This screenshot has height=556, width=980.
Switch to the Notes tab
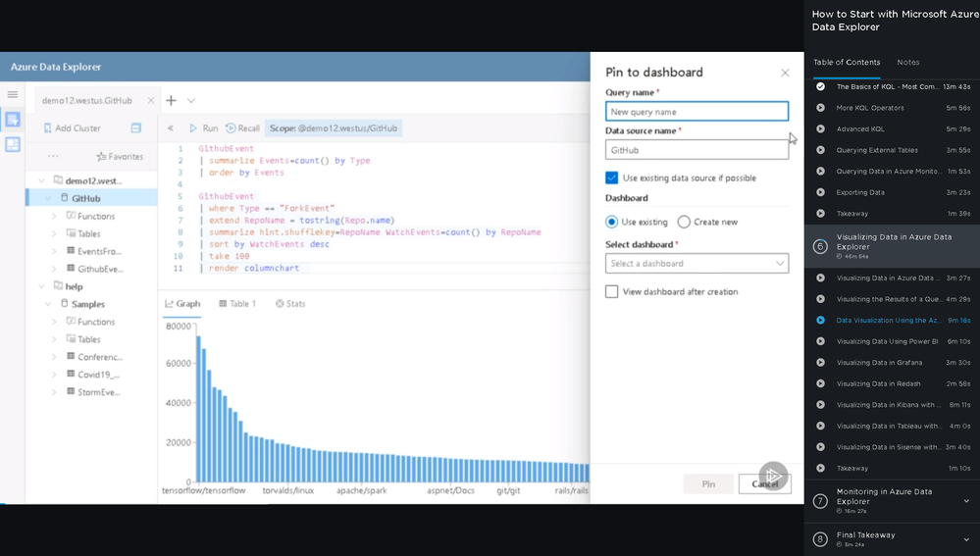pos(908,63)
